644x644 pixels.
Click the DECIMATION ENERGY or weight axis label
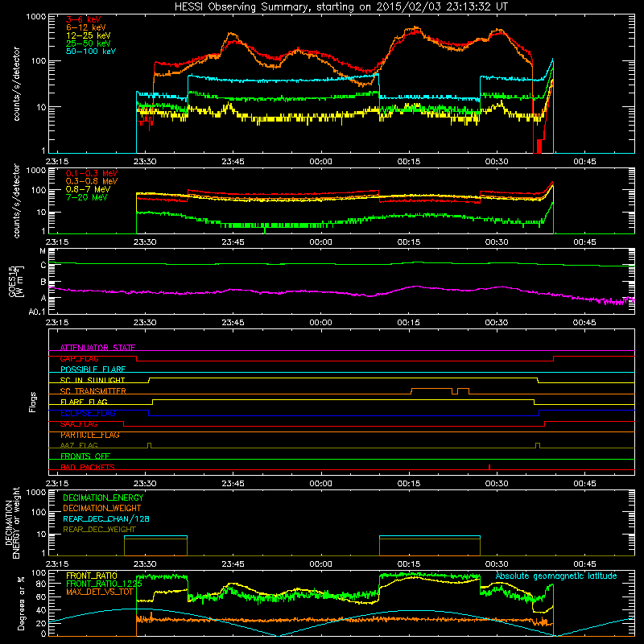[12, 522]
